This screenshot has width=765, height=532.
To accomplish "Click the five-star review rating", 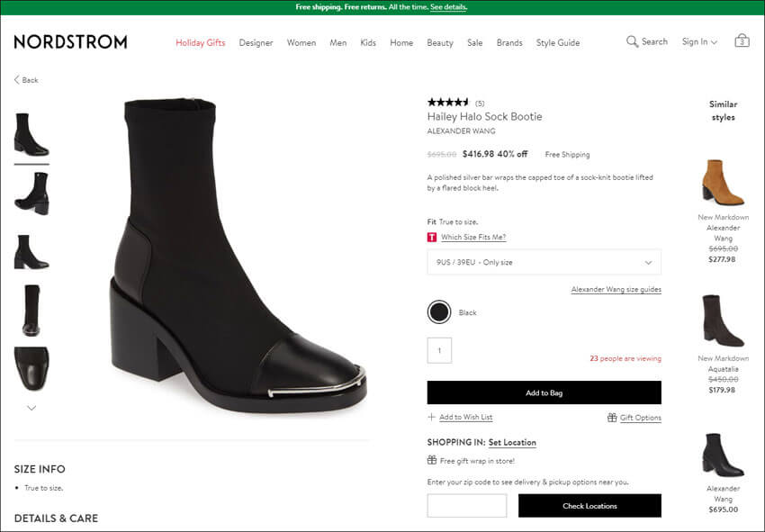I will tap(448, 102).
